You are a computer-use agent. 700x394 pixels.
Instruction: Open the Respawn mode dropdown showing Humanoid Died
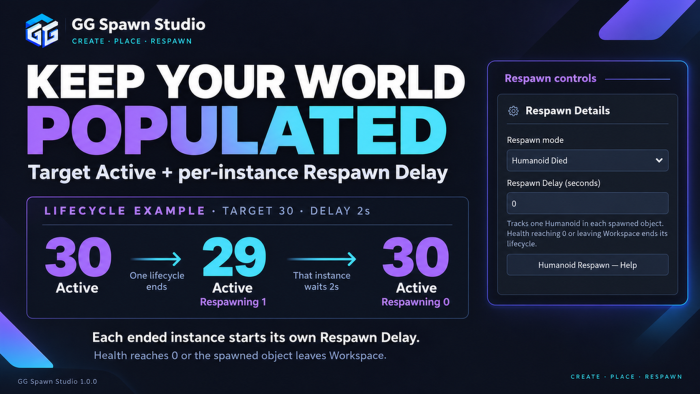click(588, 161)
